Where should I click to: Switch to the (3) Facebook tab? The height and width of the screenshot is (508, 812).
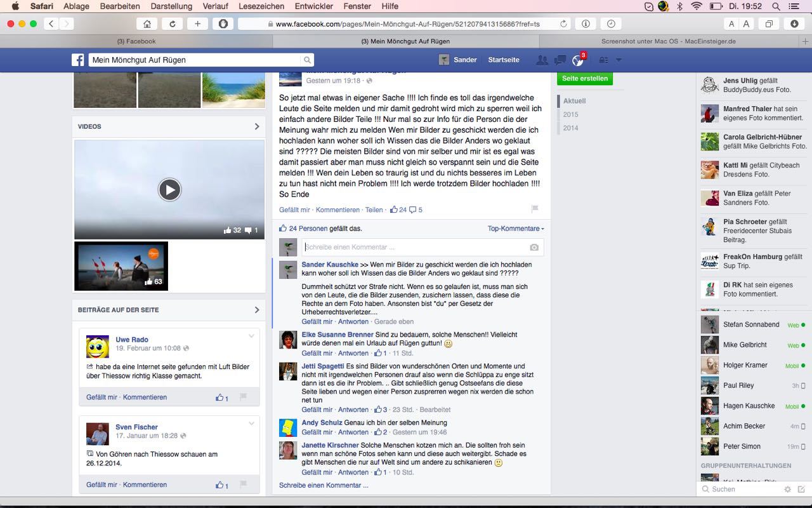(136, 41)
